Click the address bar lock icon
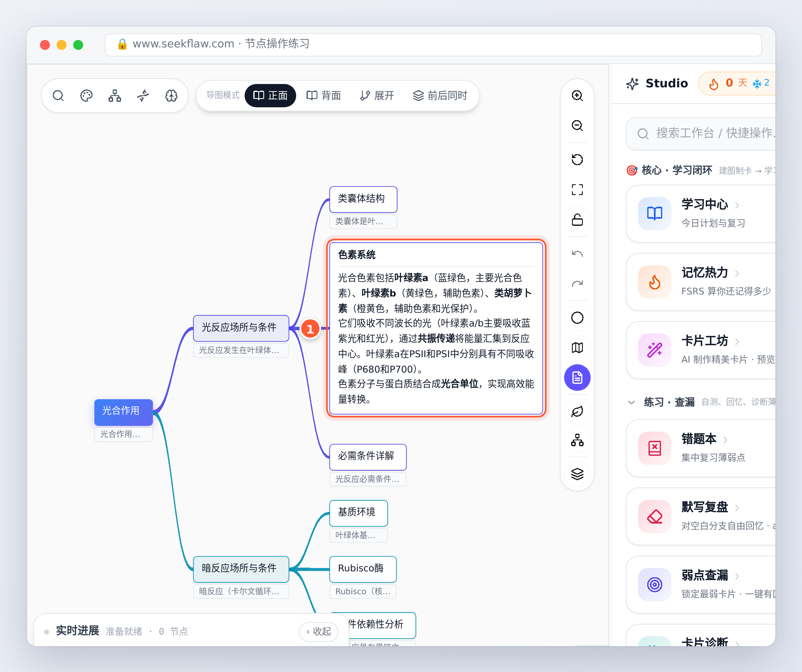The width and height of the screenshot is (802, 672). tap(122, 44)
